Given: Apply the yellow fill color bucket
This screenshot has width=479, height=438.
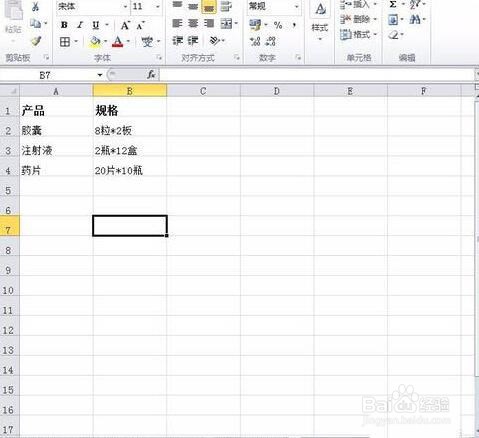Looking at the screenshot, I should pos(95,42).
